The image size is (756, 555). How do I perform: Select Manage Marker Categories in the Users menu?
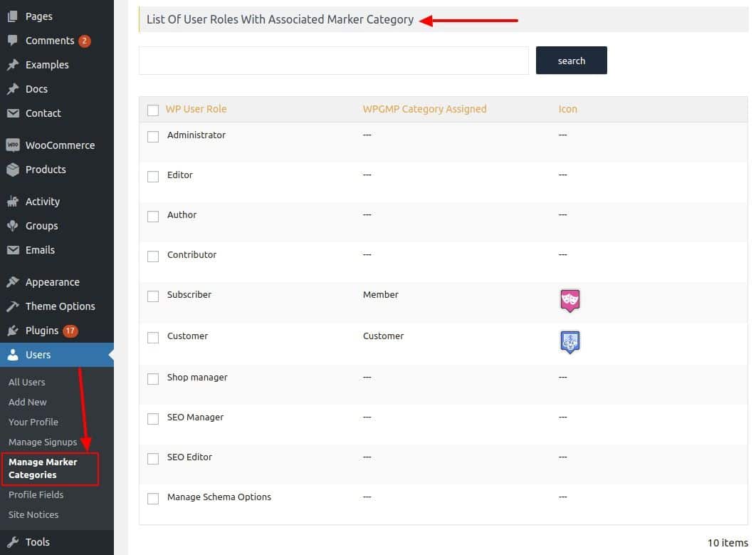43,467
